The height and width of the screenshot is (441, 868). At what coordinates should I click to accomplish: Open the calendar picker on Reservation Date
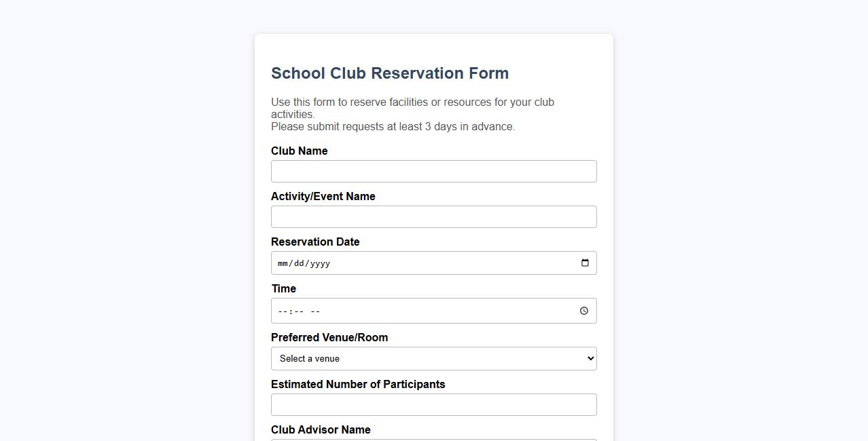(584, 263)
